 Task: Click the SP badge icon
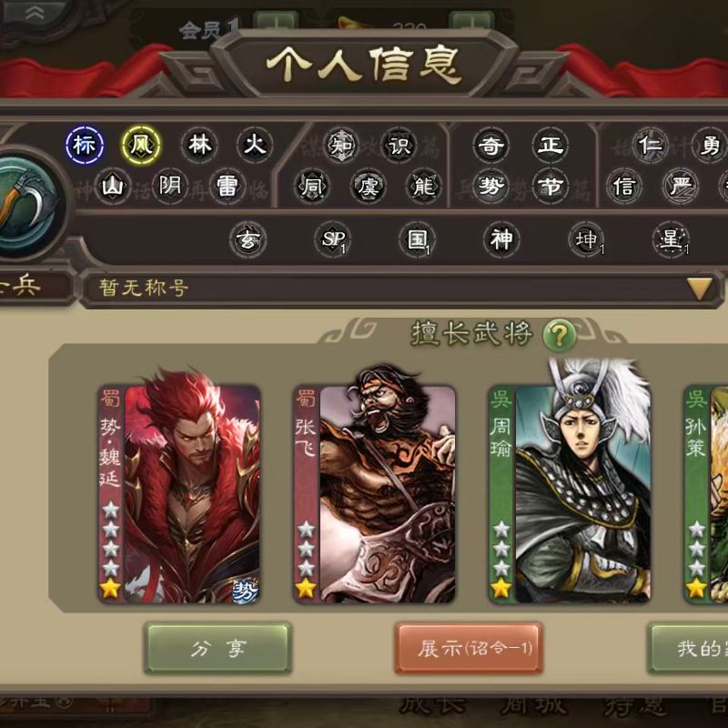click(332, 239)
